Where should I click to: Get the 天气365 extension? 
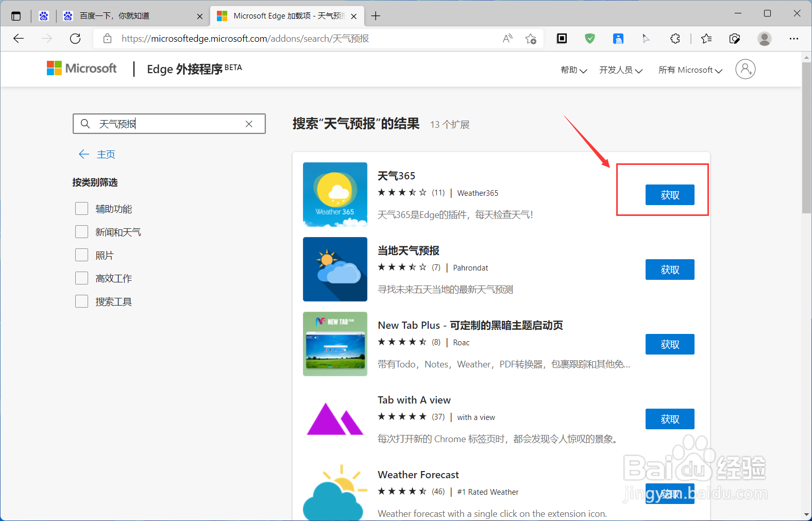click(670, 195)
